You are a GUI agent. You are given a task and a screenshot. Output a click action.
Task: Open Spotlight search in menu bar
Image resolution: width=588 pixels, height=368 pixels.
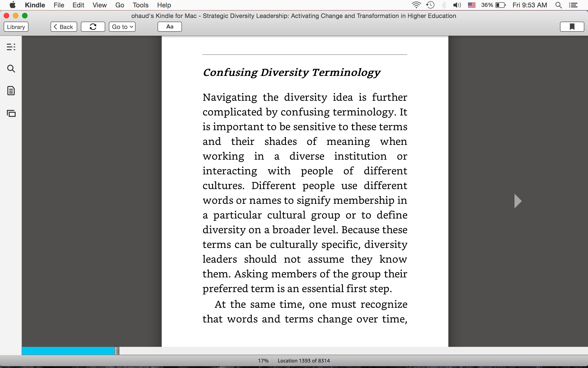[559, 5]
